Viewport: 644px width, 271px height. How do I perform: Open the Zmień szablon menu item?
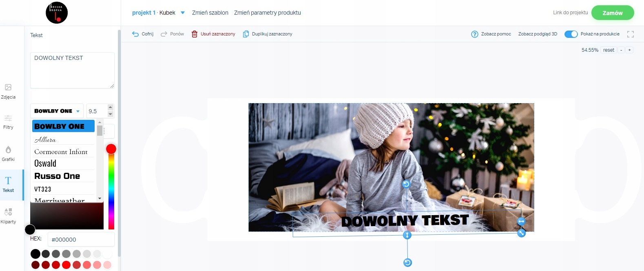210,13
